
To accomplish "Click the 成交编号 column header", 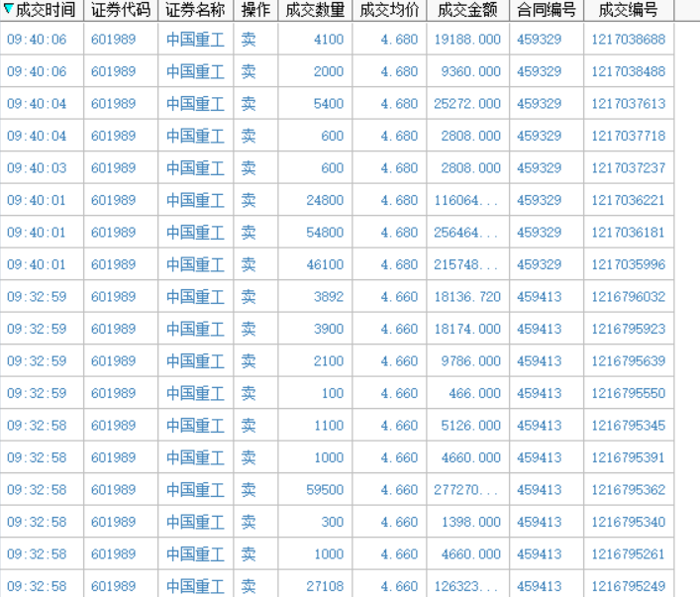I will pos(629,10).
